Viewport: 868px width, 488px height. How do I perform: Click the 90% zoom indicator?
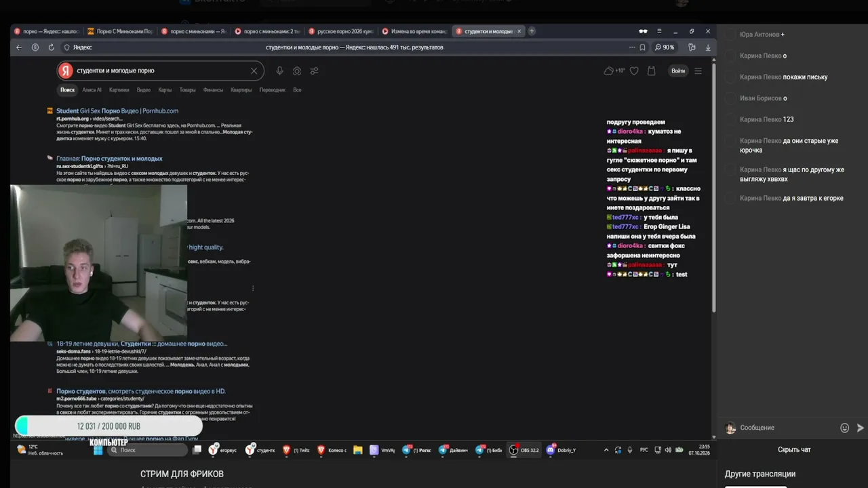point(665,47)
